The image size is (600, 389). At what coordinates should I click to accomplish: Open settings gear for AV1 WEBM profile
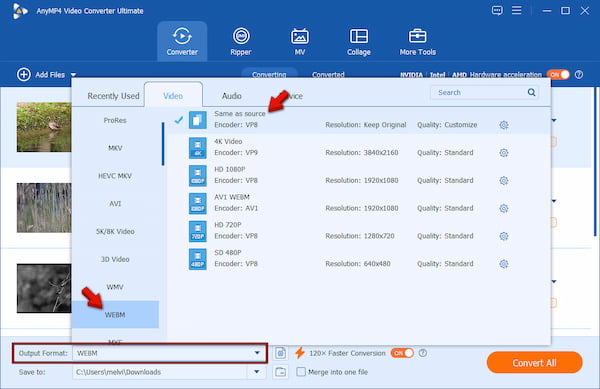[x=504, y=208]
